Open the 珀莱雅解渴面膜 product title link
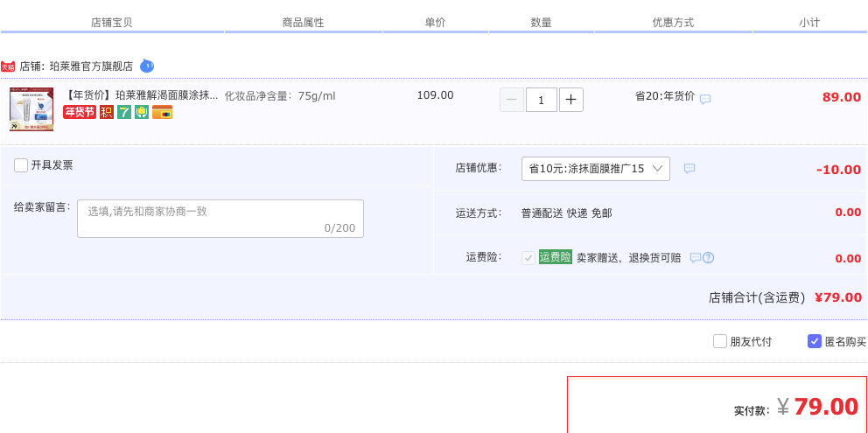The height and width of the screenshot is (433, 868). [x=143, y=96]
